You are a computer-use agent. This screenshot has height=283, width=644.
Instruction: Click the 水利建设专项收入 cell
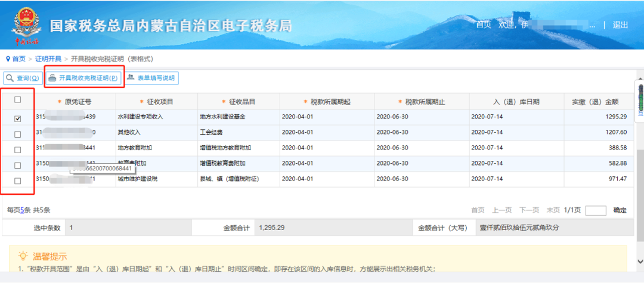point(157,117)
